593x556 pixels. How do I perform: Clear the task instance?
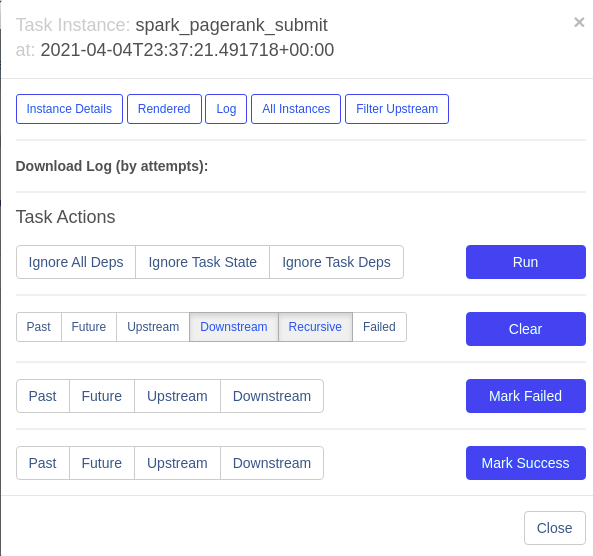526,329
